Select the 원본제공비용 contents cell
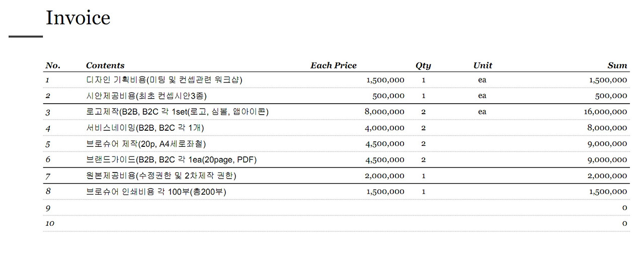The height and width of the screenshot is (254, 644). click(161, 176)
